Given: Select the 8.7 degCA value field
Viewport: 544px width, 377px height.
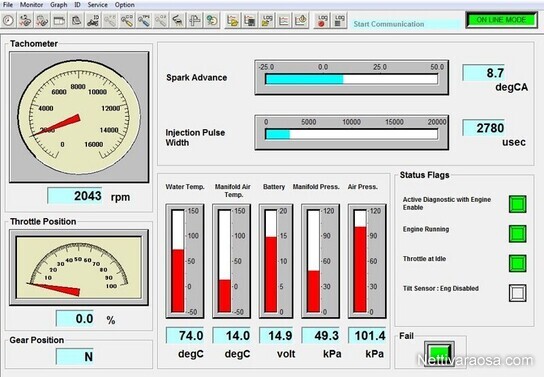Looking at the screenshot, I should point(484,73).
